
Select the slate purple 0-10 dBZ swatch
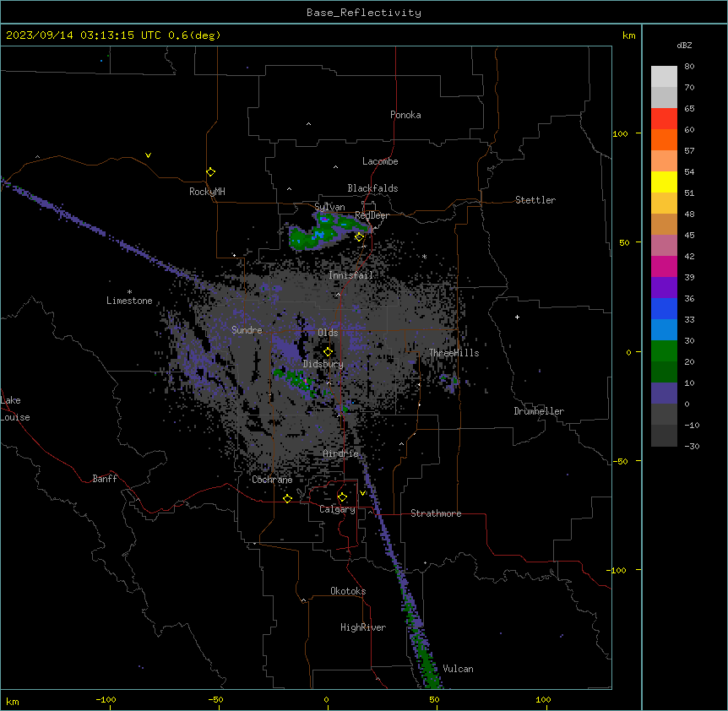(x=664, y=393)
